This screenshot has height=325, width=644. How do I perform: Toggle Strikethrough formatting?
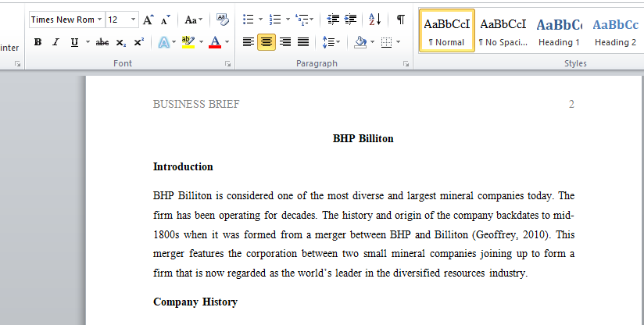tap(102, 42)
